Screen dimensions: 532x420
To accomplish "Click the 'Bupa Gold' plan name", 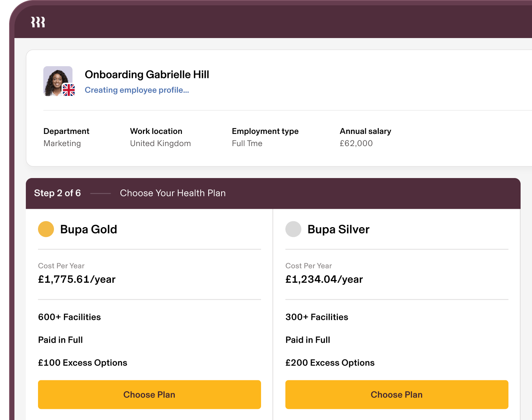I will click(x=89, y=229).
